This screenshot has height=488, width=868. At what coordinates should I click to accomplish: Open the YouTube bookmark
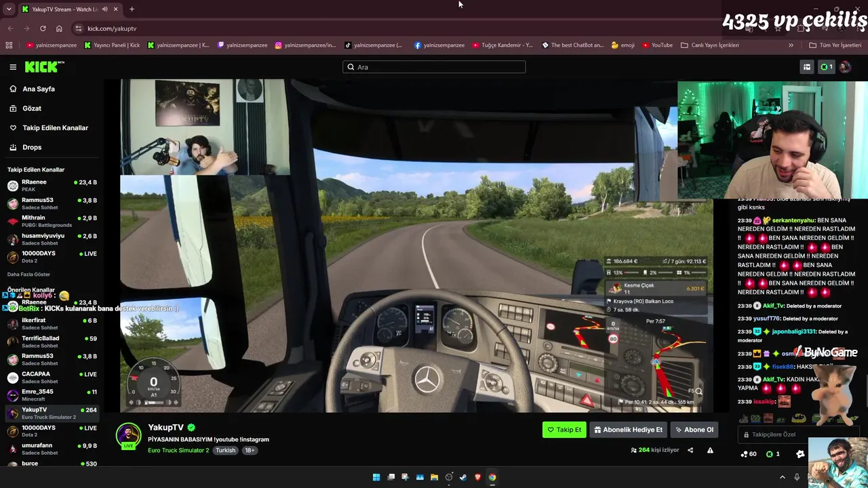[657, 45]
